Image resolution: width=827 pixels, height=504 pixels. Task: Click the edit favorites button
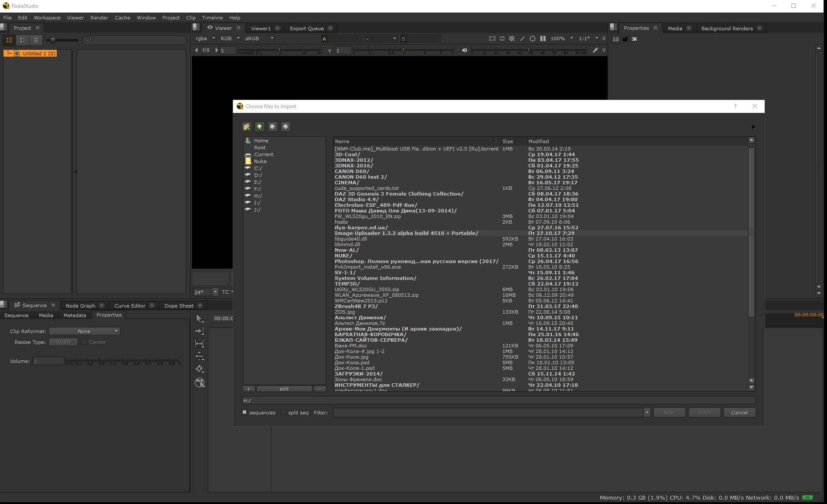284,389
